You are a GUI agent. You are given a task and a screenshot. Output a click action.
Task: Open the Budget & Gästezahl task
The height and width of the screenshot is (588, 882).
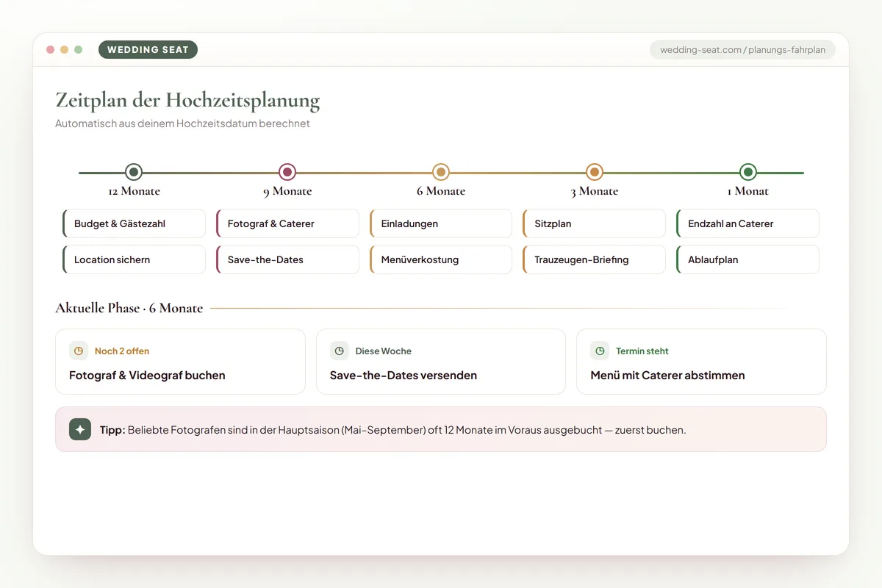point(134,223)
